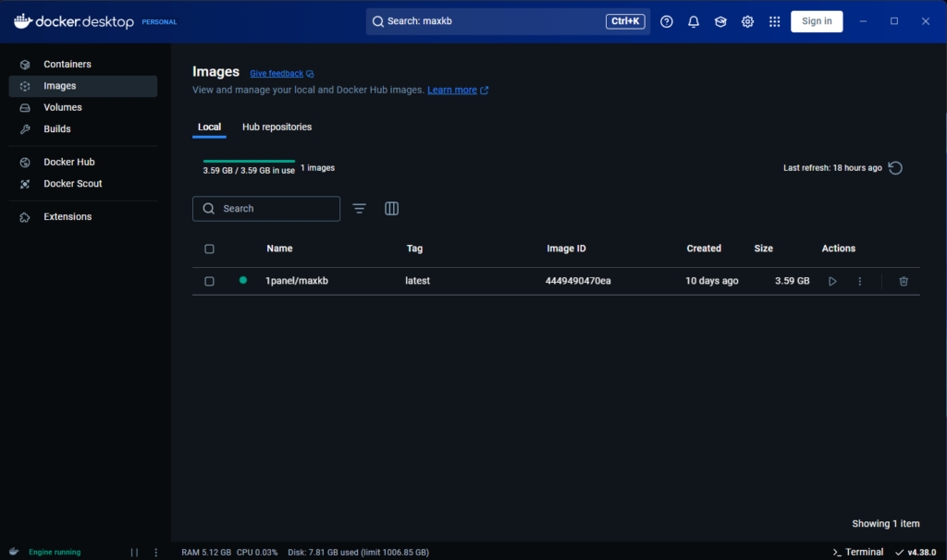Open the Terminal panel
The width and height of the screenshot is (947, 560).
point(858,553)
